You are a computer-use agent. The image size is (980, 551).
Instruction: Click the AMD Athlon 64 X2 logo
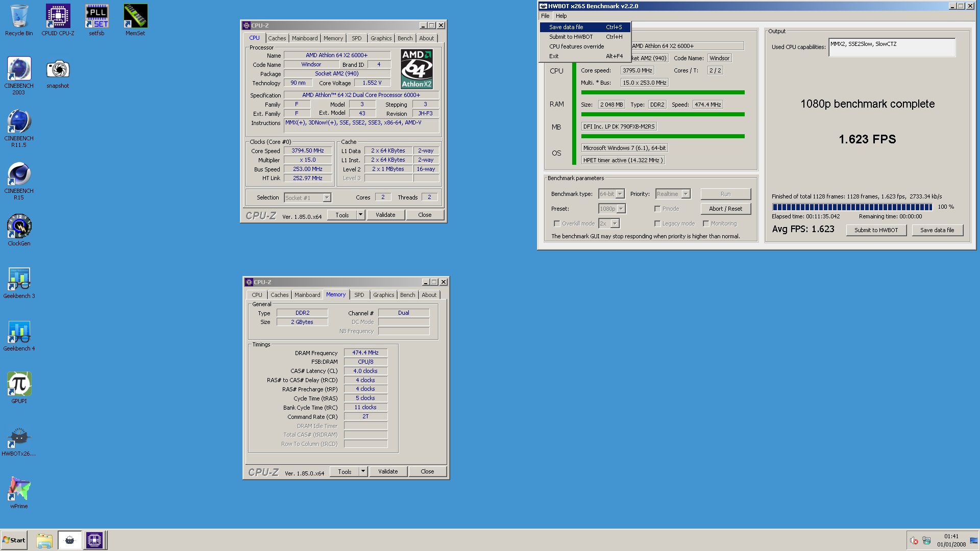click(x=416, y=69)
